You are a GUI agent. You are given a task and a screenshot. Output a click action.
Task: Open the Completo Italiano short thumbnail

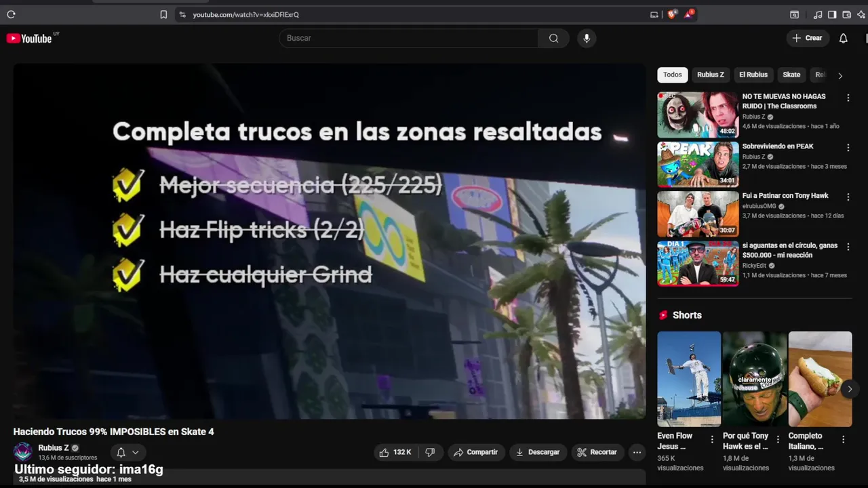click(820, 379)
